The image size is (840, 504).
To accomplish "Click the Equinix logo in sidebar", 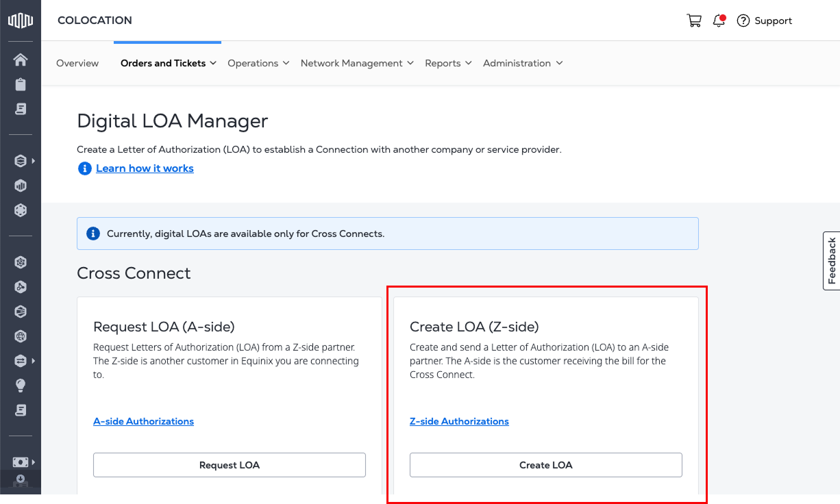I will pyautogui.click(x=21, y=21).
